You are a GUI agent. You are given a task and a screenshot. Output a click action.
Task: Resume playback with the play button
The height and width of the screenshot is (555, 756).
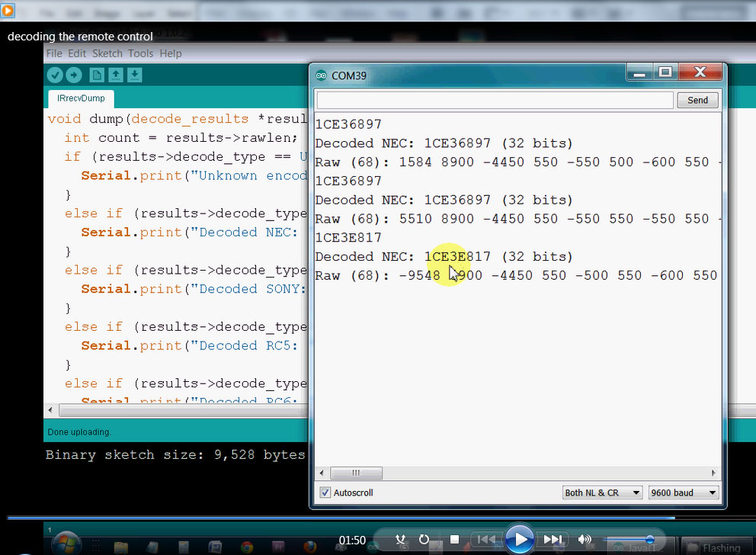point(521,539)
